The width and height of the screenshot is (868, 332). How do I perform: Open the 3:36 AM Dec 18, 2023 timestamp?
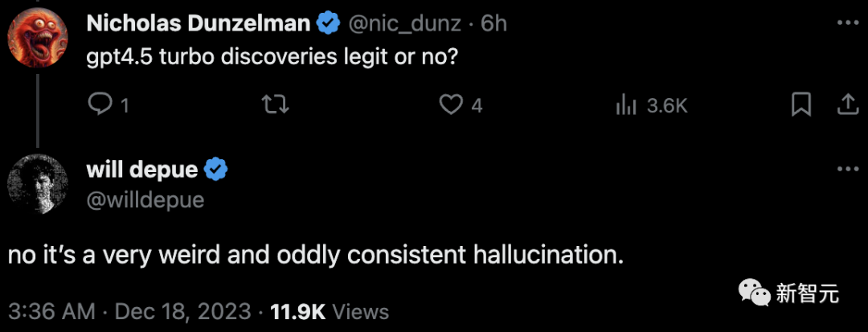coord(129,312)
